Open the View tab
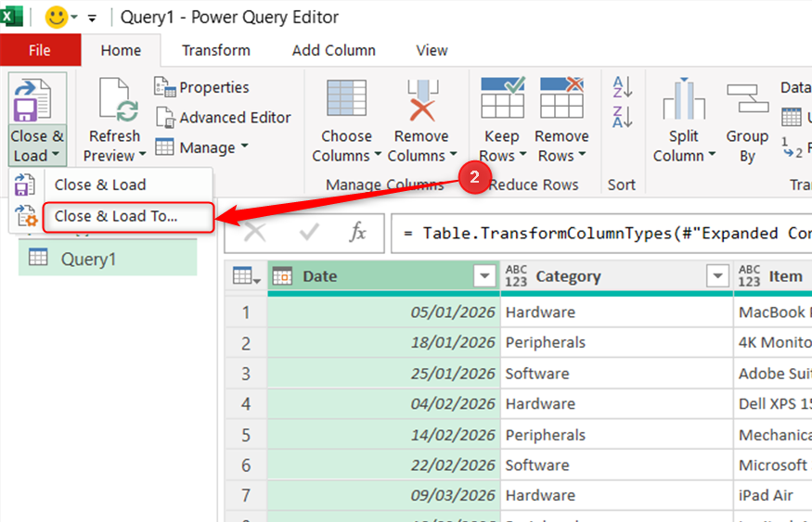812x522 pixels. pyautogui.click(x=432, y=50)
